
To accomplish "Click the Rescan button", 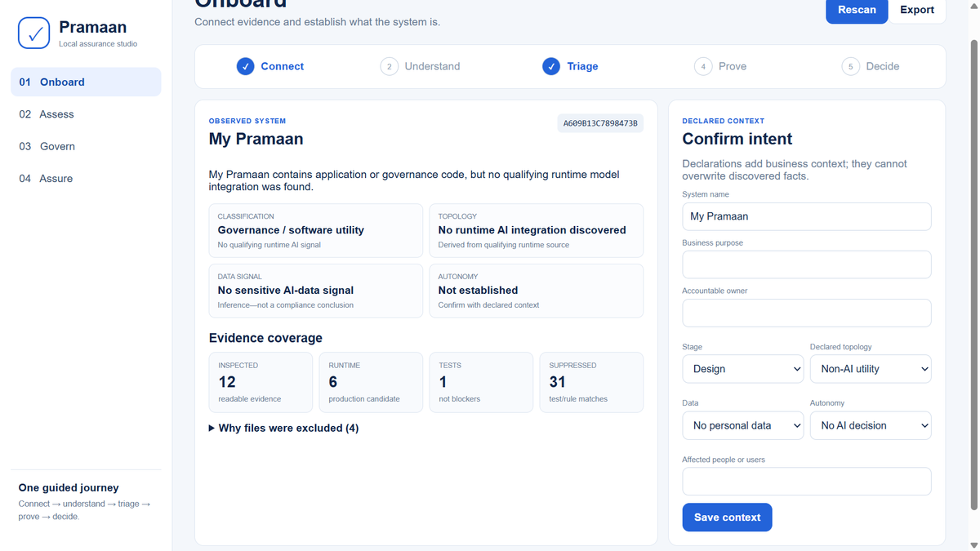I will [x=857, y=11].
